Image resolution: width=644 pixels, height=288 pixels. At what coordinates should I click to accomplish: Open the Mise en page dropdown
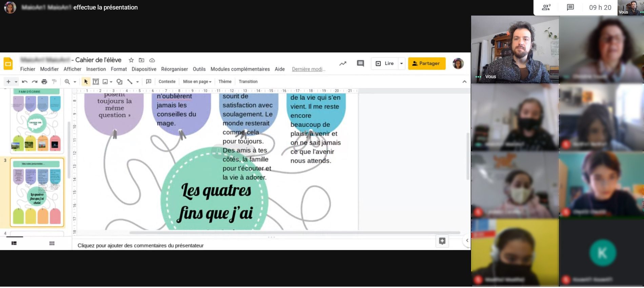click(197, 82)
